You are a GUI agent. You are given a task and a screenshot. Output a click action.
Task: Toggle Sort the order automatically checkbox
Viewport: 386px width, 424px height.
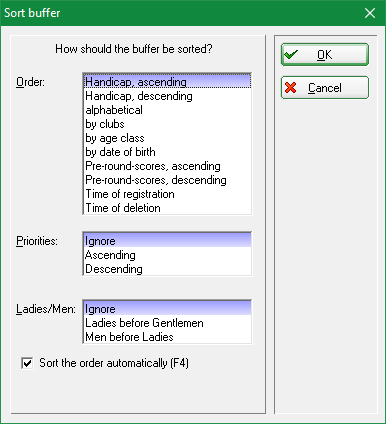(27, 363)
